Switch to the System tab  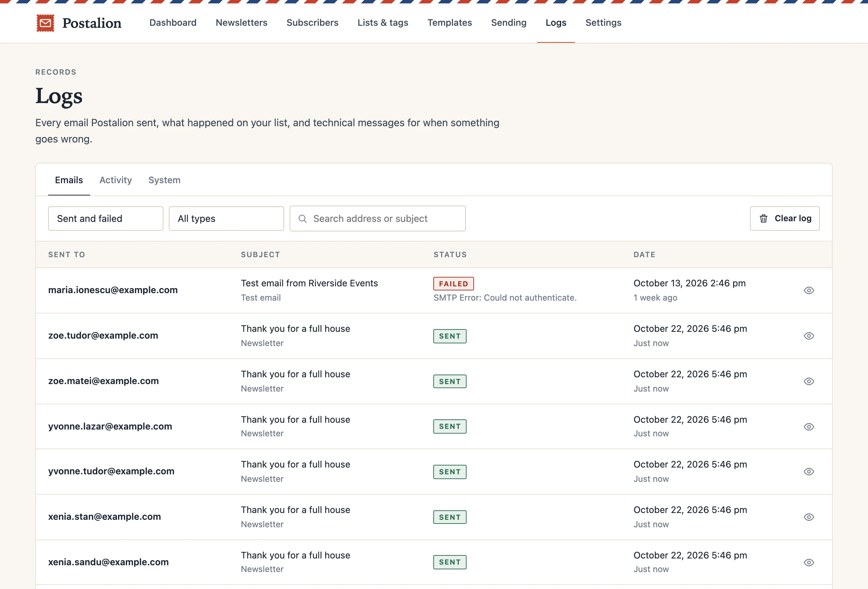[164, 180]
